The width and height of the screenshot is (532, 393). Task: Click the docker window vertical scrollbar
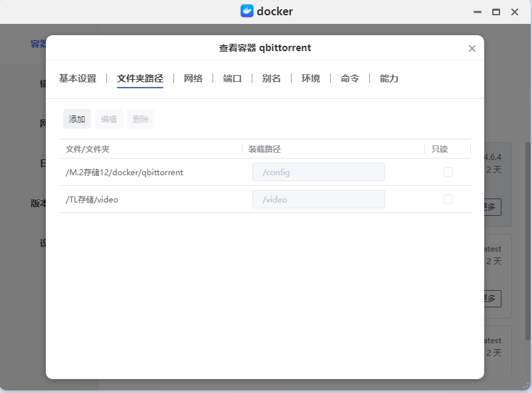pyautogui.click(x=527, y=241)
